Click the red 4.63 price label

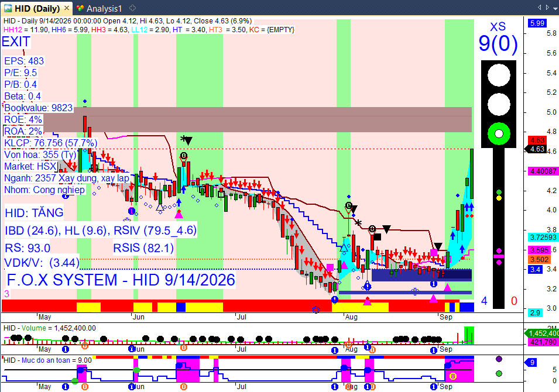tap(537, 140)
